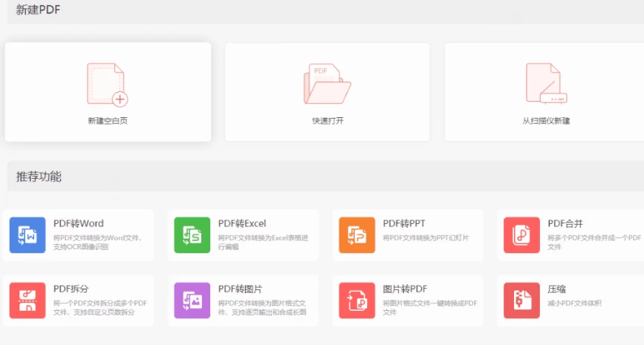Open the PDF合并 title
This screenshot has height=345, width=644.
point(565,223)
